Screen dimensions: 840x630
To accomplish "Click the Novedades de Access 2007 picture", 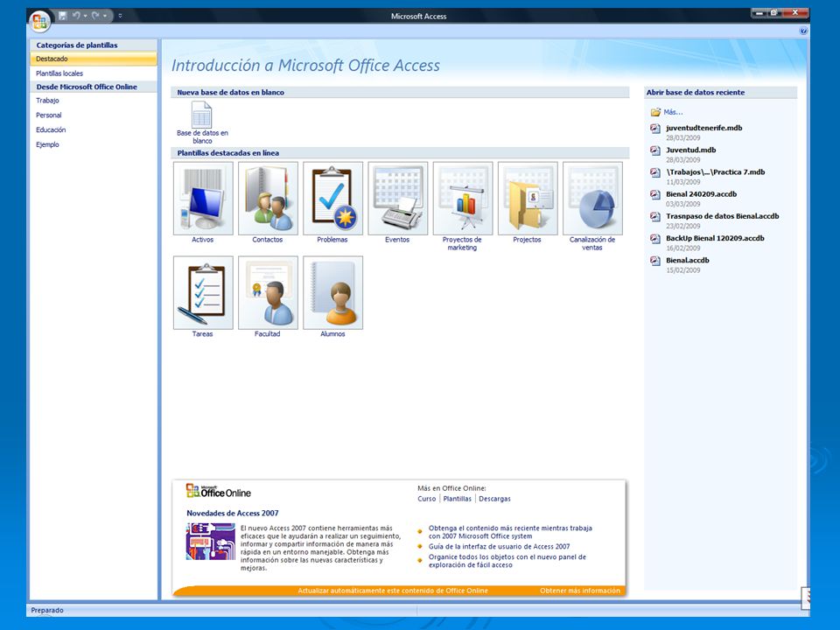I will [x=211, y=541].
